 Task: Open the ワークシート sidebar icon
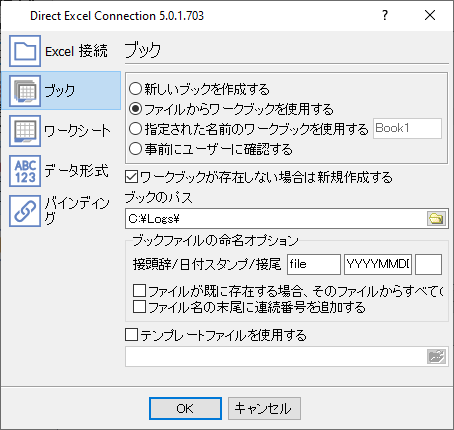[25, 131]
